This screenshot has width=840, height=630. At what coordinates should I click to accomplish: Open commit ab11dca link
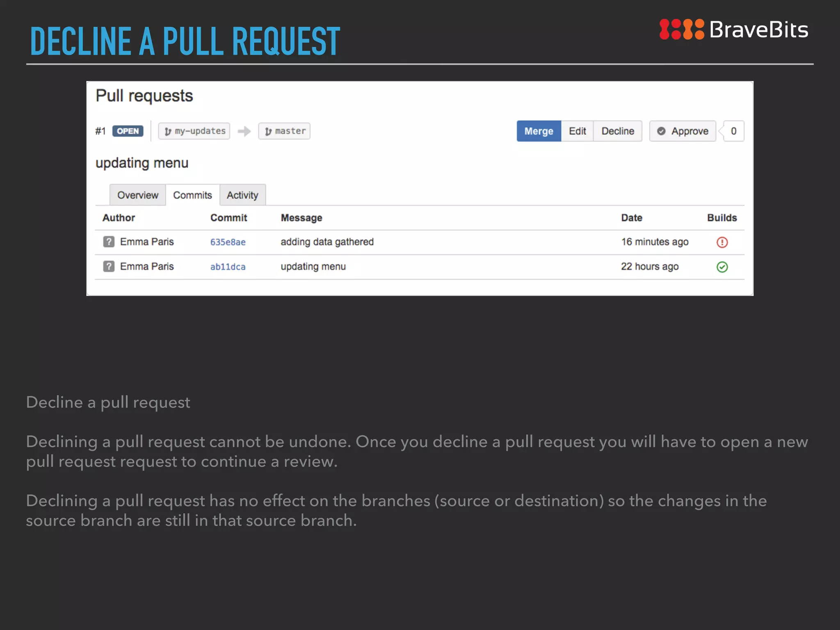(x=228, y=267)
